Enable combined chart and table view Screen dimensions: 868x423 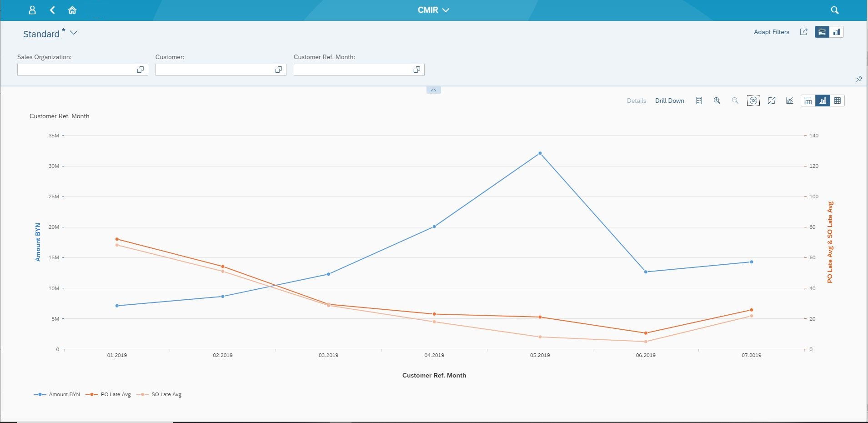808,101
